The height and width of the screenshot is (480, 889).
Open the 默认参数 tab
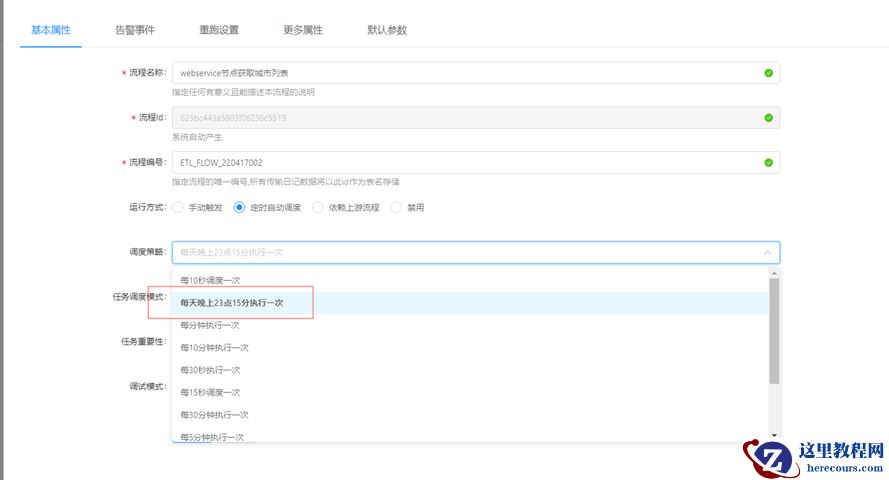387,30
